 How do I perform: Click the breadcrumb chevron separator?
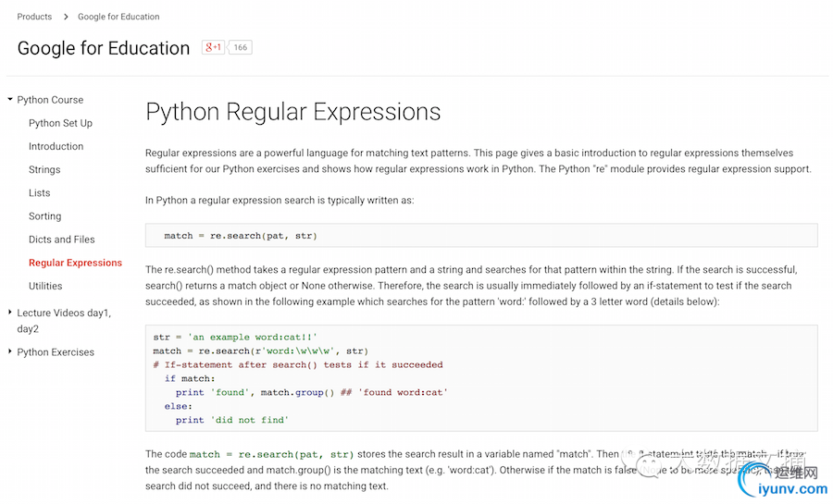(x=66, y=17)
